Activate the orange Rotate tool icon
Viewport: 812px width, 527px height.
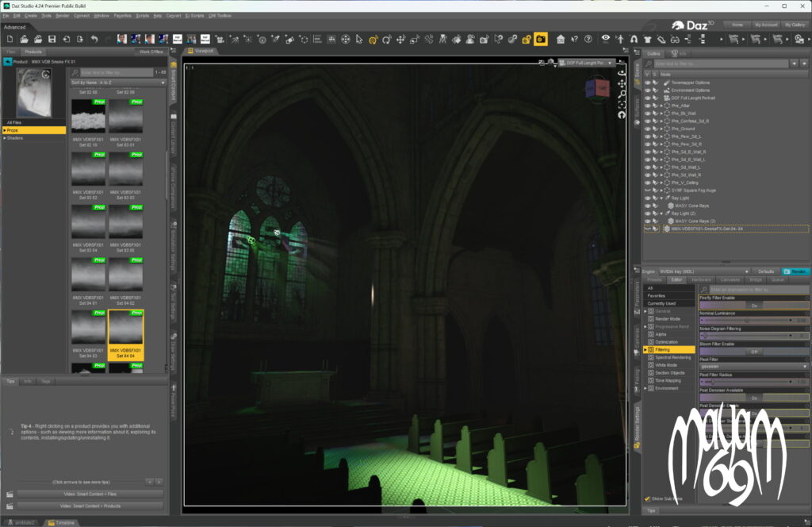[x=373, y=40]
